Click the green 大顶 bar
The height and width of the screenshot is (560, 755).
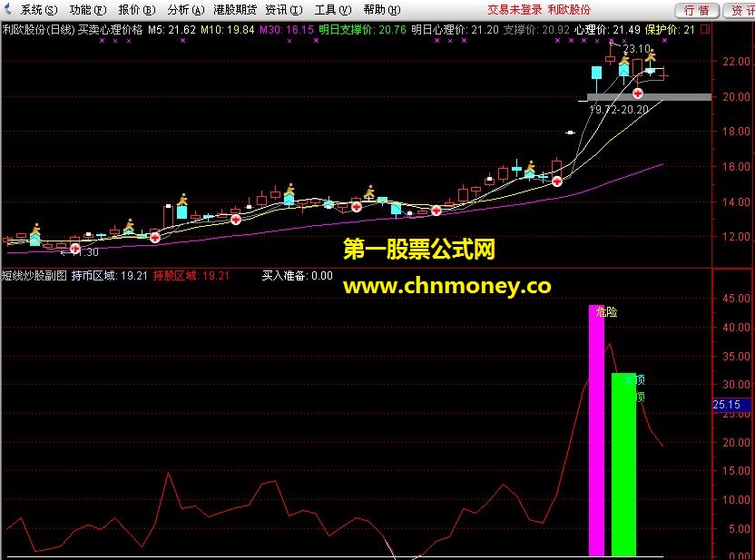623,464
